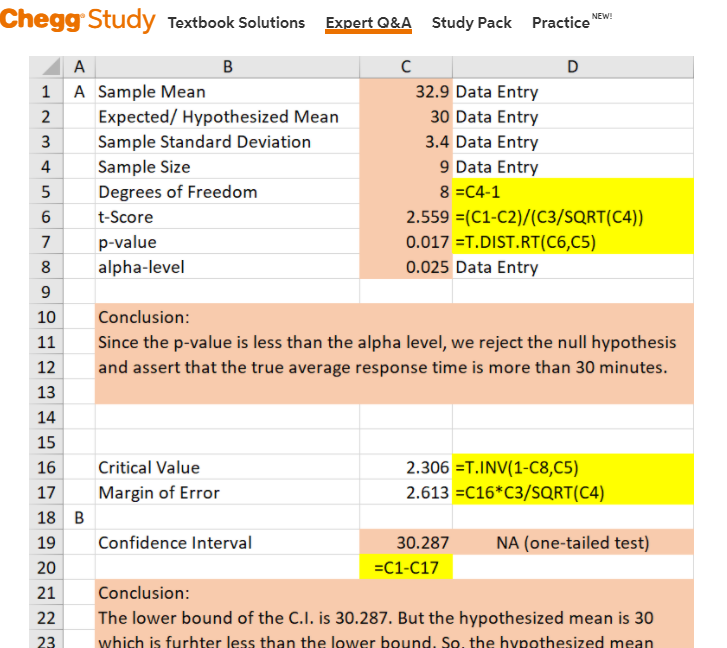Click 'Data Entry' cell in row 8
Image resolution: width=727 pixels, height=648 pixels.
573,267
